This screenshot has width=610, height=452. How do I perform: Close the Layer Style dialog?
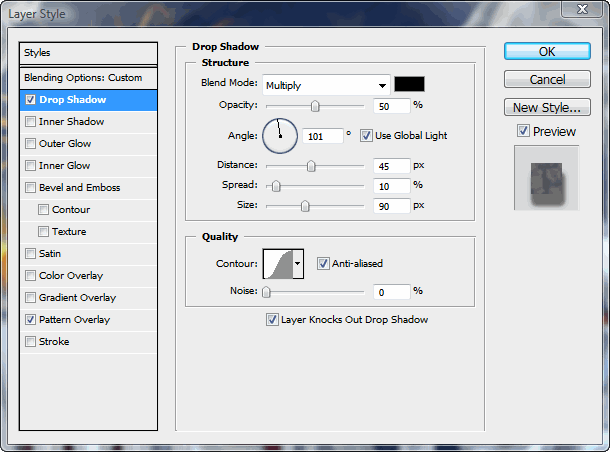click(x=582, y=9)
